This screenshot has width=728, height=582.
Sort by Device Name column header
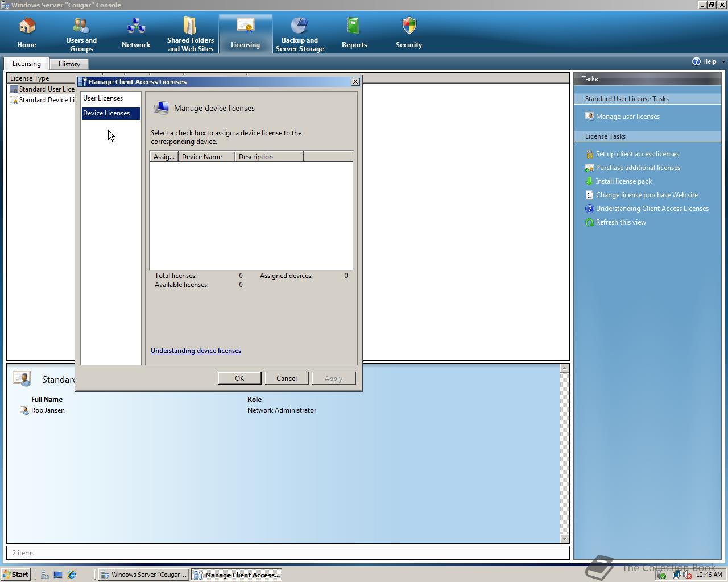[x=206, y=157]
